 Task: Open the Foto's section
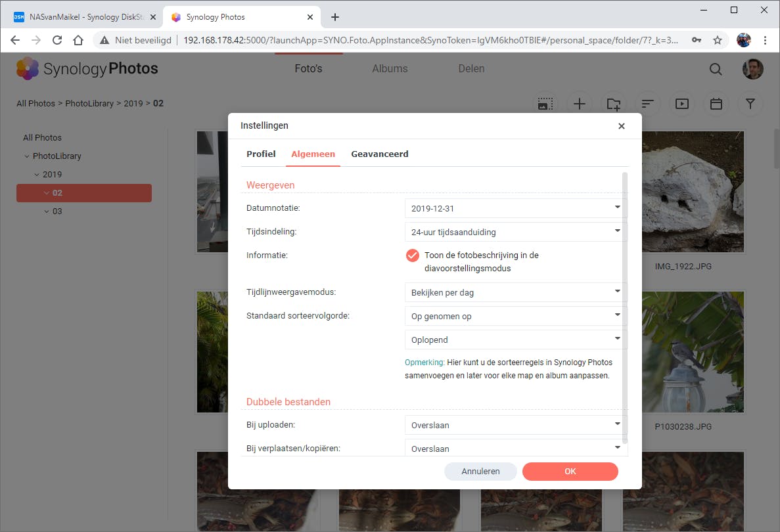tap(308, 68)
